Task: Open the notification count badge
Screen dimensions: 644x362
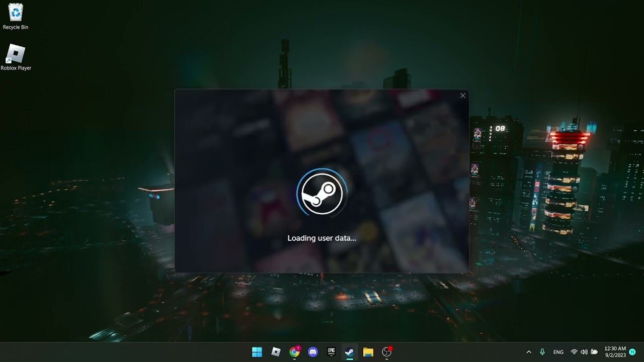Action: [632, 352]
